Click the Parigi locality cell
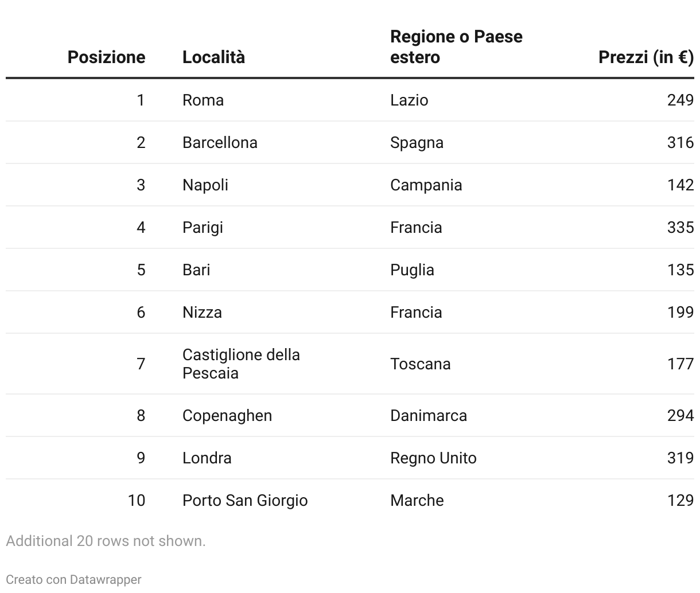The height and width of the screenshot is (593, 700). tap(203, 228)
